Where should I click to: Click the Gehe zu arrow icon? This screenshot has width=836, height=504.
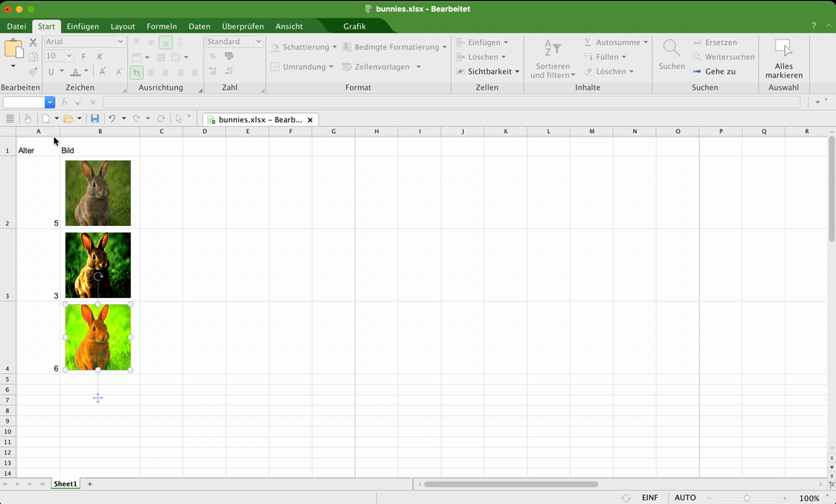pos(697,71)
